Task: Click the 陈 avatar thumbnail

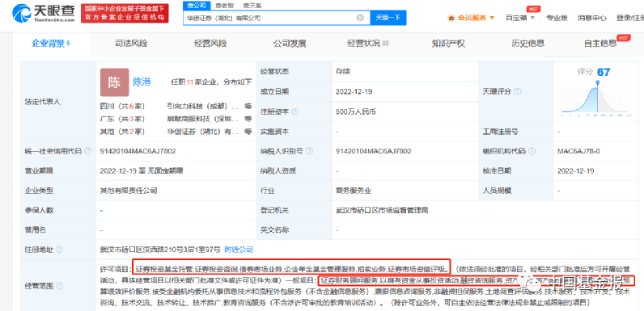Action: (114, 82)
